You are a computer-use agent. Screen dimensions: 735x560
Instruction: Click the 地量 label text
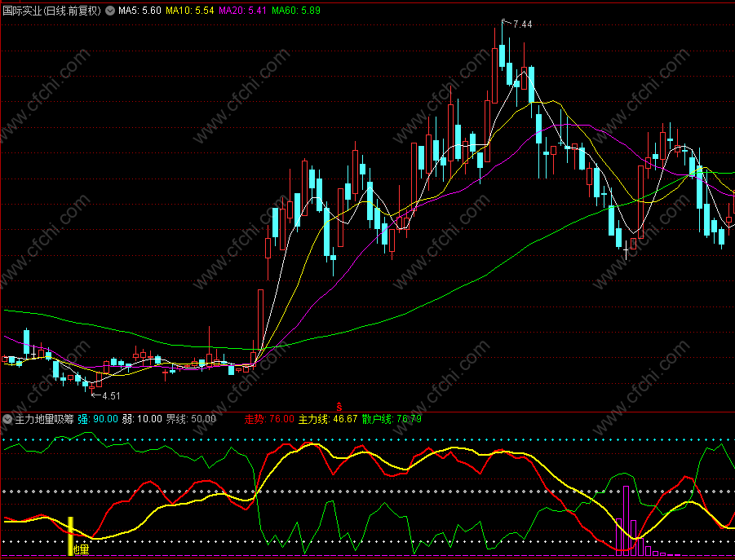click(x=82, y=549)
